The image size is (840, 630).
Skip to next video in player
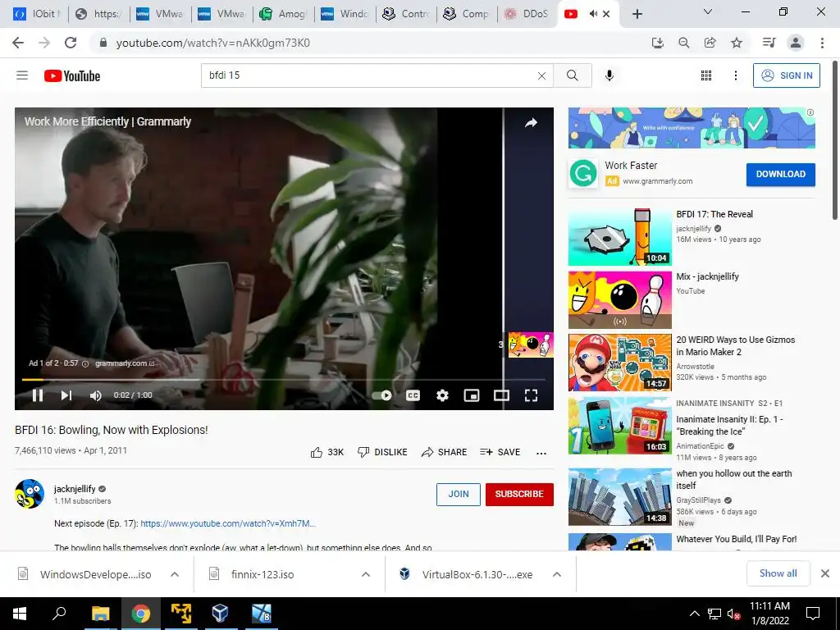[66, 395]
